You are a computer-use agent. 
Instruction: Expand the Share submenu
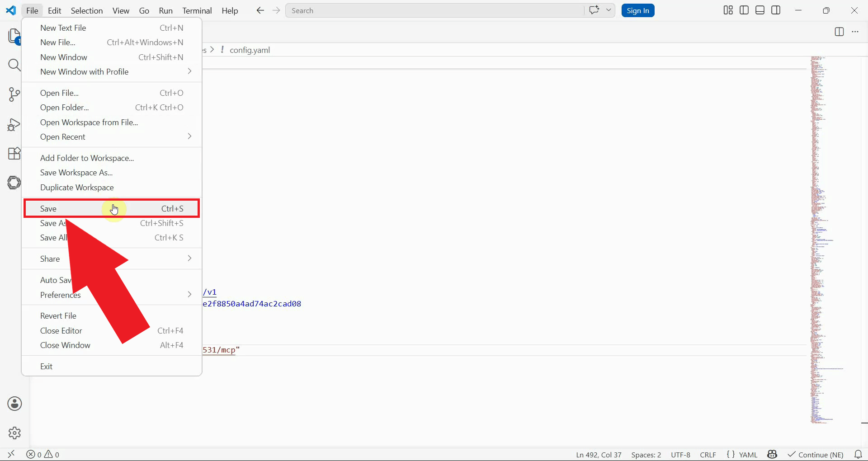[112, 259]
